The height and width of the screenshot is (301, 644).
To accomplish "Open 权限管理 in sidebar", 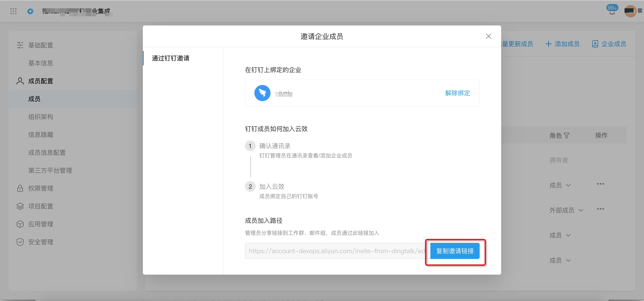I will click(x=41, y=189).
